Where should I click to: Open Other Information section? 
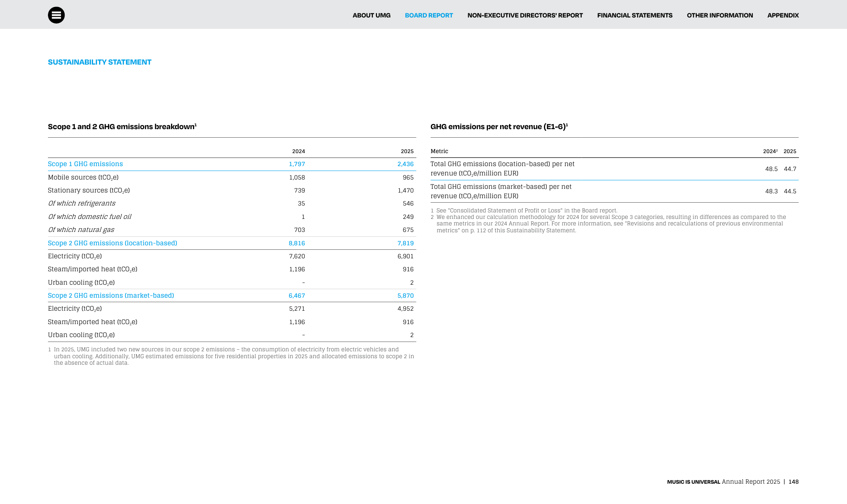point(720,15)
